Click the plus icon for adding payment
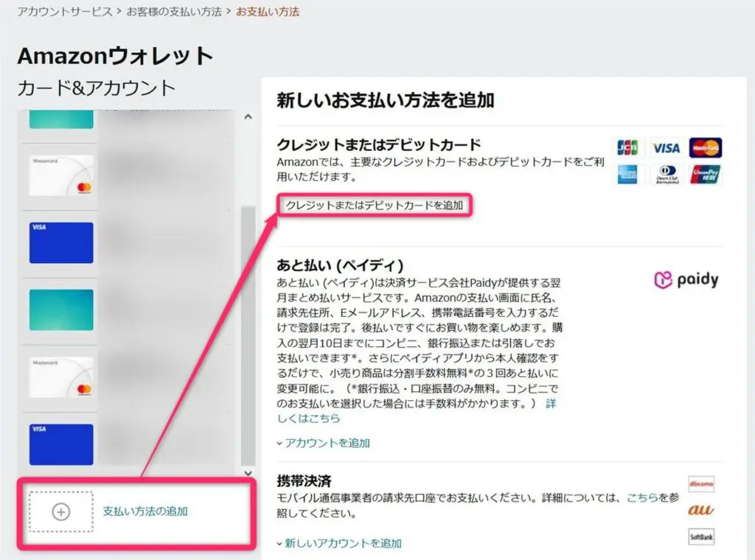This screenshot has height=560, width=755. coord(60,511)
